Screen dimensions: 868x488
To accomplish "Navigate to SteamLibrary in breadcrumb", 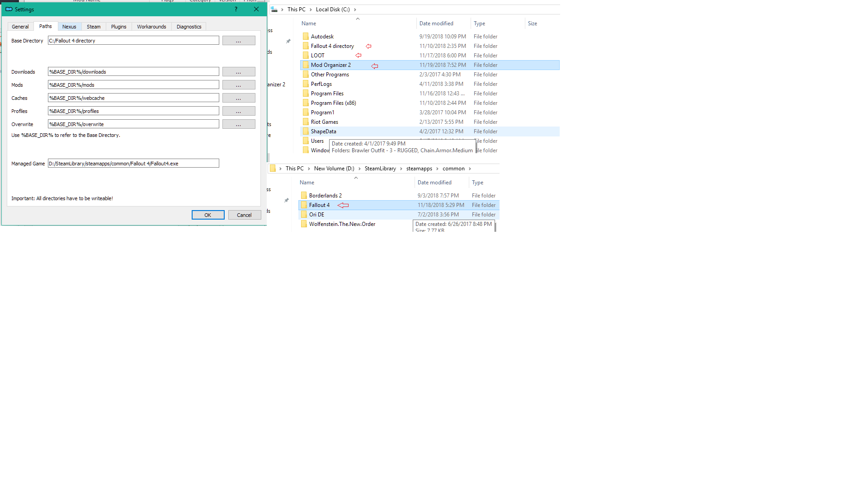I will point(380,169).
